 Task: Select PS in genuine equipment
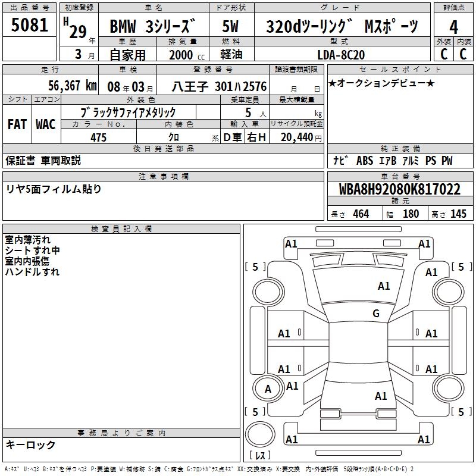[430, 161]
